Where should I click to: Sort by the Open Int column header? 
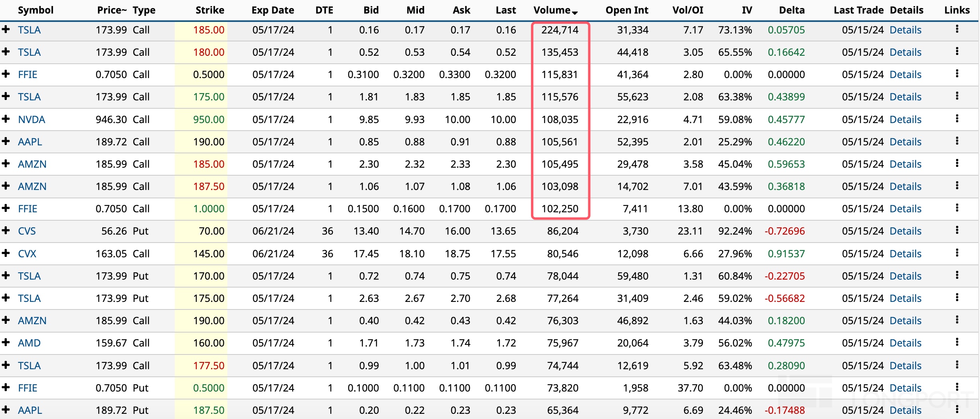[627, 10]
